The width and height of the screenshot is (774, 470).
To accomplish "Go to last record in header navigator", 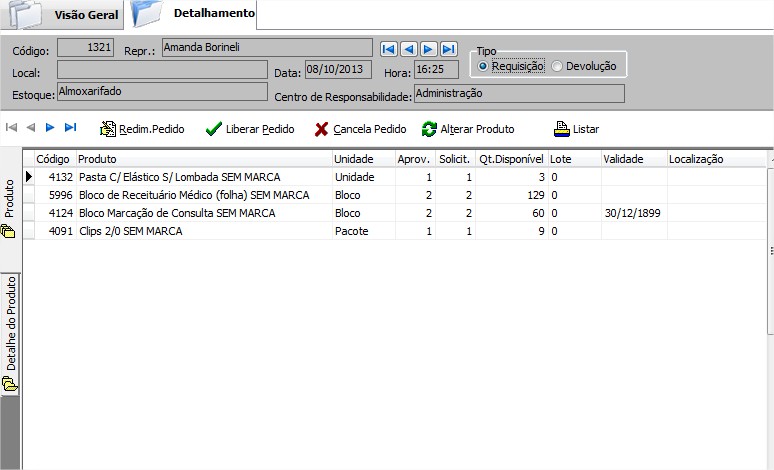I will pyautogui.click(x=449, y=49).
